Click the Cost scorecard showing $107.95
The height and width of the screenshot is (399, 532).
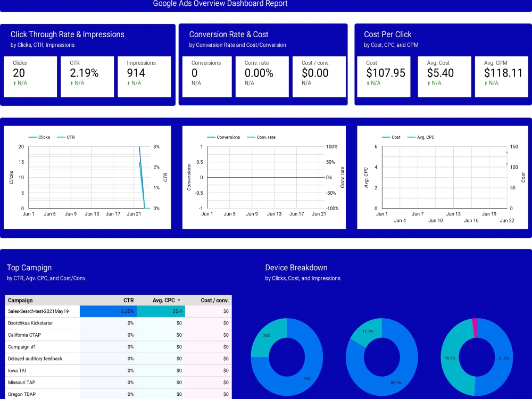coord(383,76)
